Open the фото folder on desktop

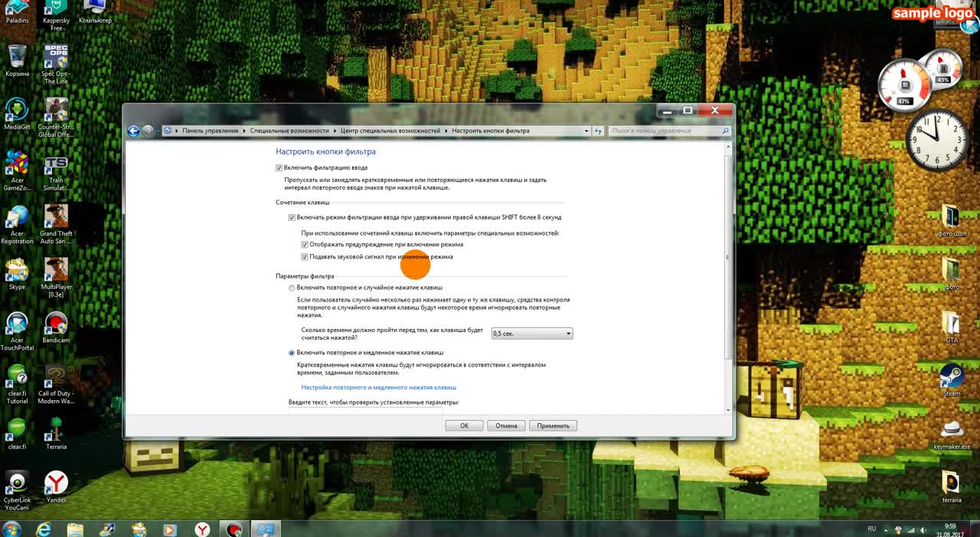[x=952, y=274]
